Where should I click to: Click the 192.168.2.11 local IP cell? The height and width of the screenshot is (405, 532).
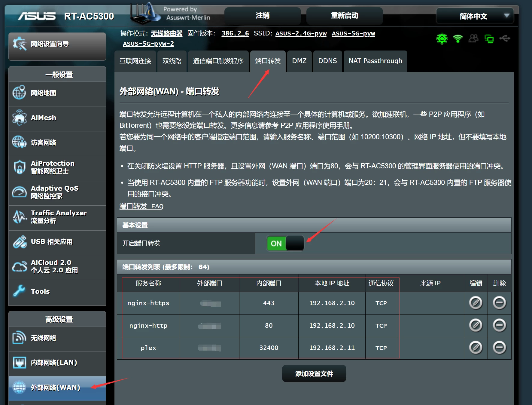332,348
